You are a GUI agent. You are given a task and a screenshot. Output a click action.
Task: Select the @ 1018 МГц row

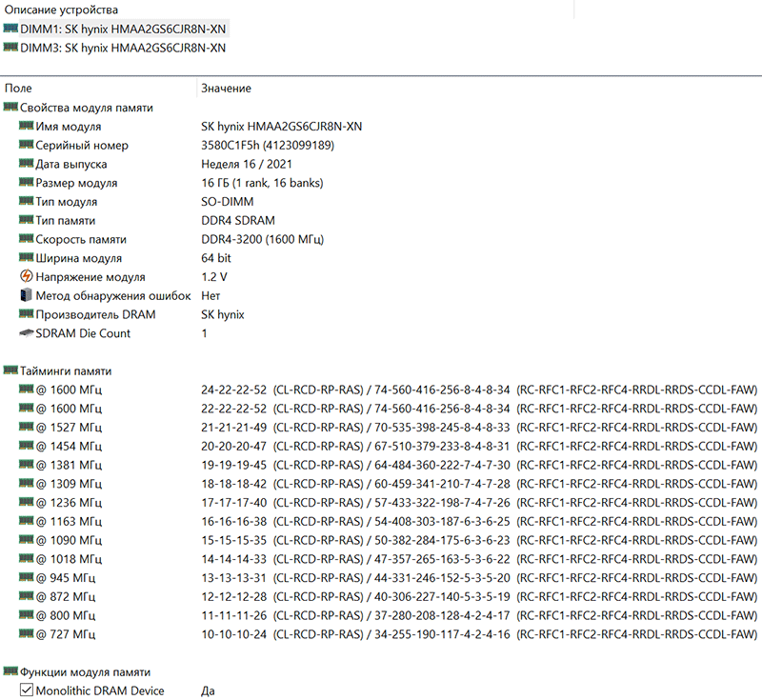[x=388, y=560]
